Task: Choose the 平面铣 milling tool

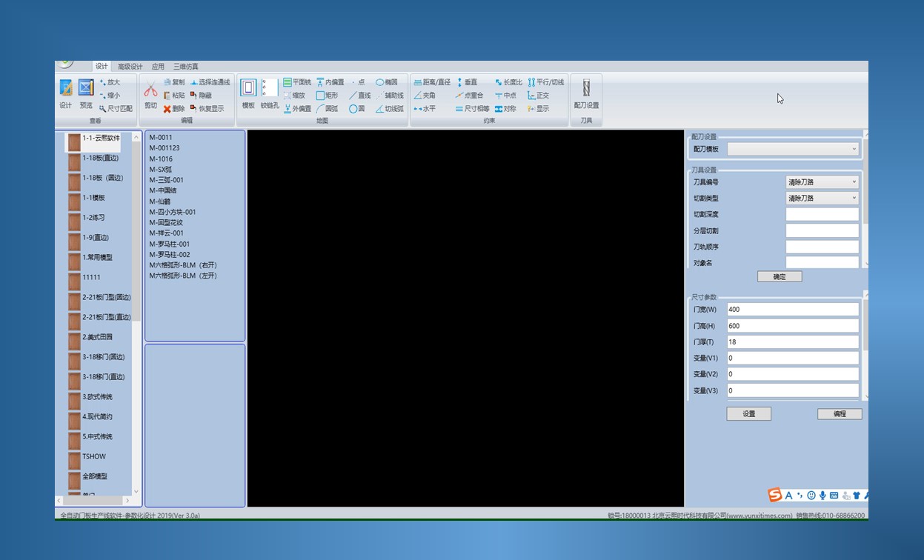Action: tap(297, 82)
